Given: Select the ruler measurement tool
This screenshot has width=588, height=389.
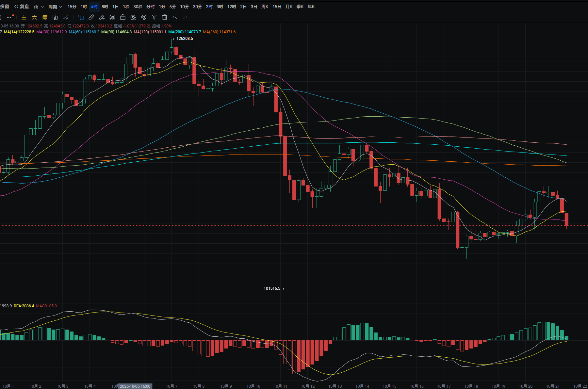Looking at the screenshot, I should [x=91, y=17].
